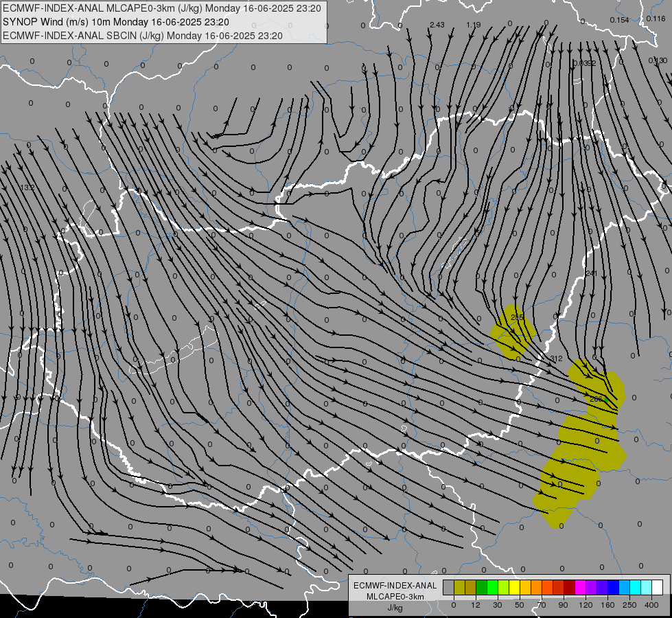Image resolution: width=672 pixels, height=618 pixels.
Task: Click the header line 'ECMWF-INDEX-ANAL MLCAPE0-3km (J/kg)'
Action: [161, 8]
